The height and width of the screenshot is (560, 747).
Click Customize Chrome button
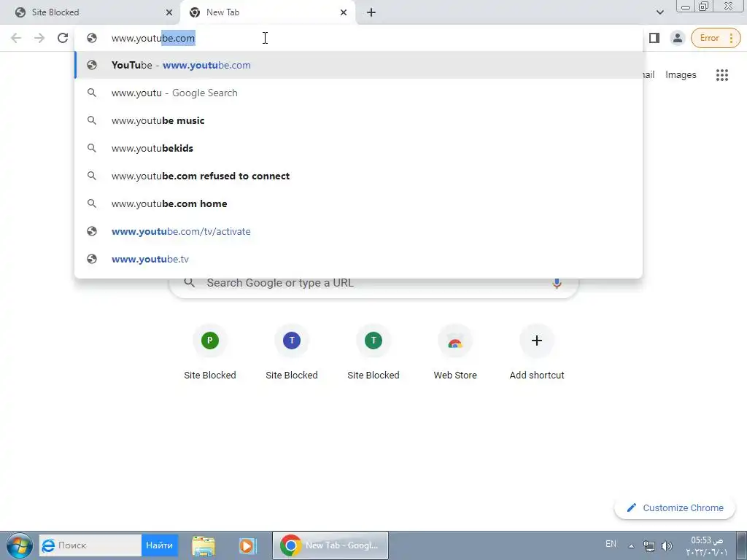(676, 507)
